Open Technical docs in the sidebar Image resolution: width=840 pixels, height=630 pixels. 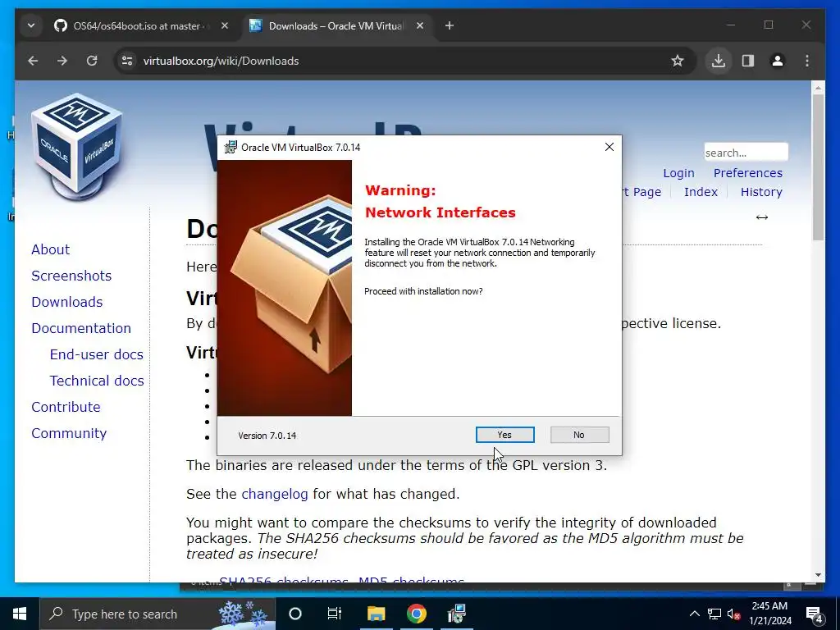(x=97, y=381)
